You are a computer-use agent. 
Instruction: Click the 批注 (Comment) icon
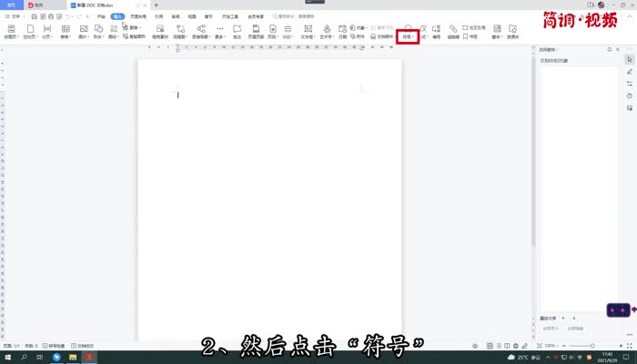(x=237, y=33)
